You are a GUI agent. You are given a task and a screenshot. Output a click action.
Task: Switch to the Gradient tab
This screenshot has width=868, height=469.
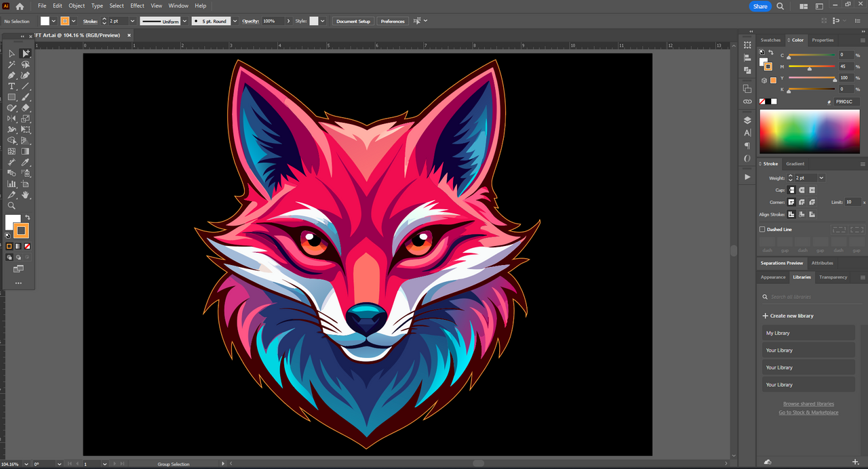pos(795,164)
